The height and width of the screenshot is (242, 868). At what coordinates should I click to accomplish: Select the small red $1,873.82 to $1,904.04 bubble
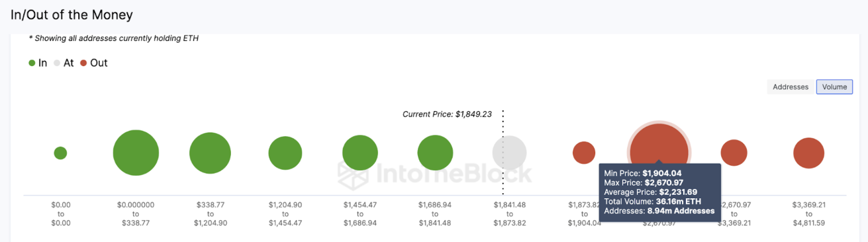click(584, 153)
